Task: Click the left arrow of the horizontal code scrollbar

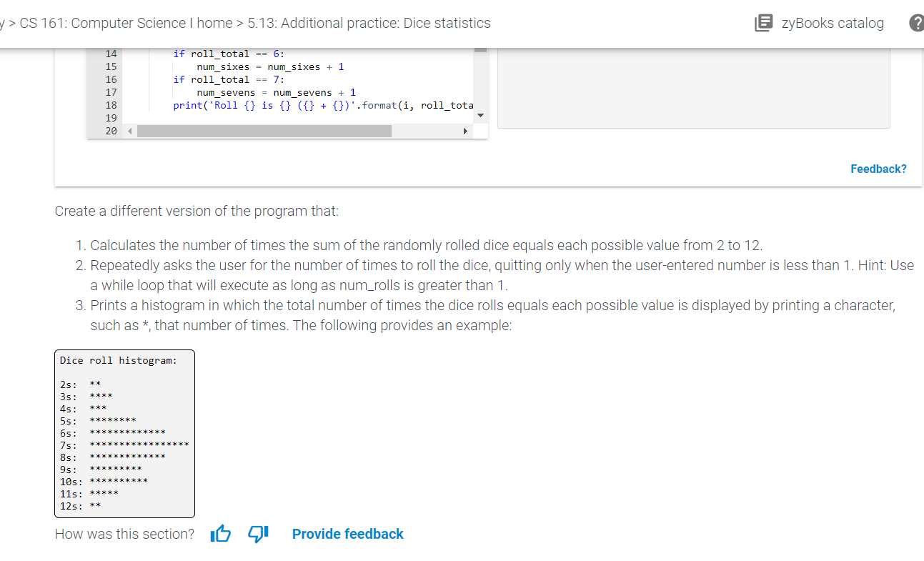Action: (129, 131)
